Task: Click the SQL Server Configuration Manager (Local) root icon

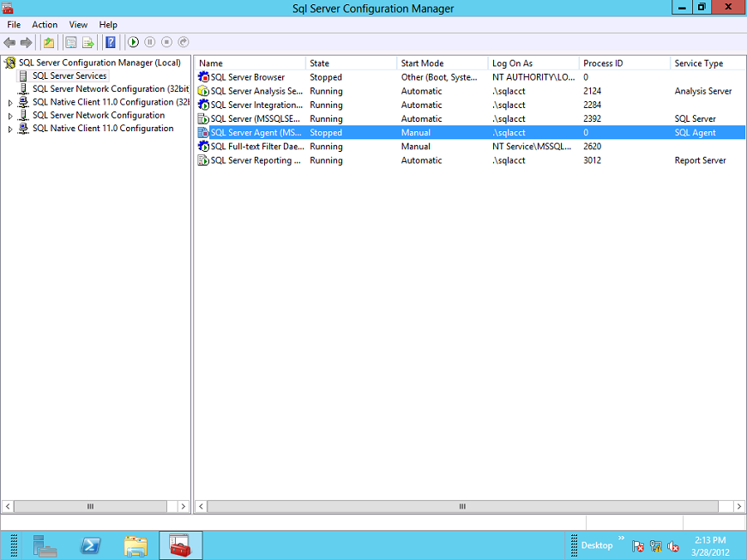Action: tap(10, 63)
